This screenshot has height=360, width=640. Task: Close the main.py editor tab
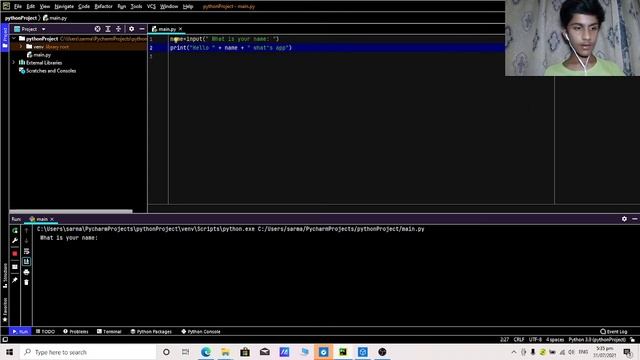[x=180, y=29]
